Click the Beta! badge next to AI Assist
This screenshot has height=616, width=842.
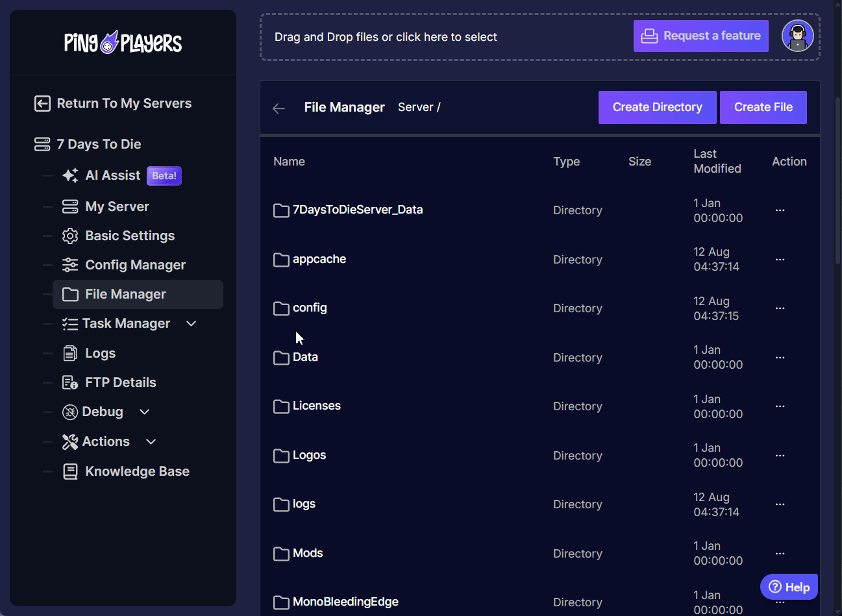coord(164,176)
